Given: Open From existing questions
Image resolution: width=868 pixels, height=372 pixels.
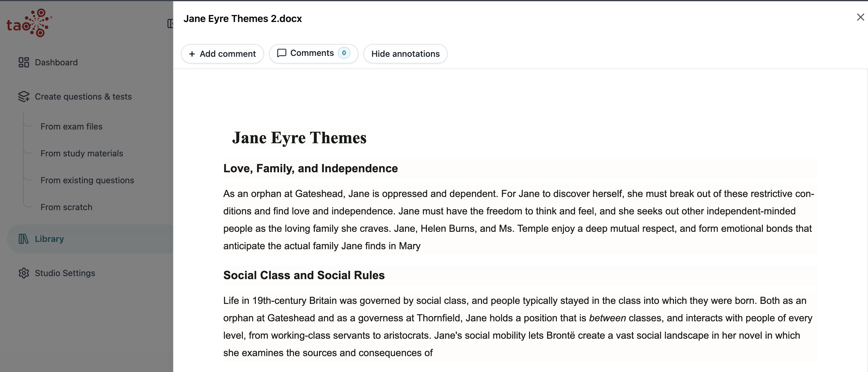Looking at the screenshot, I should click(x=87, y=181).
